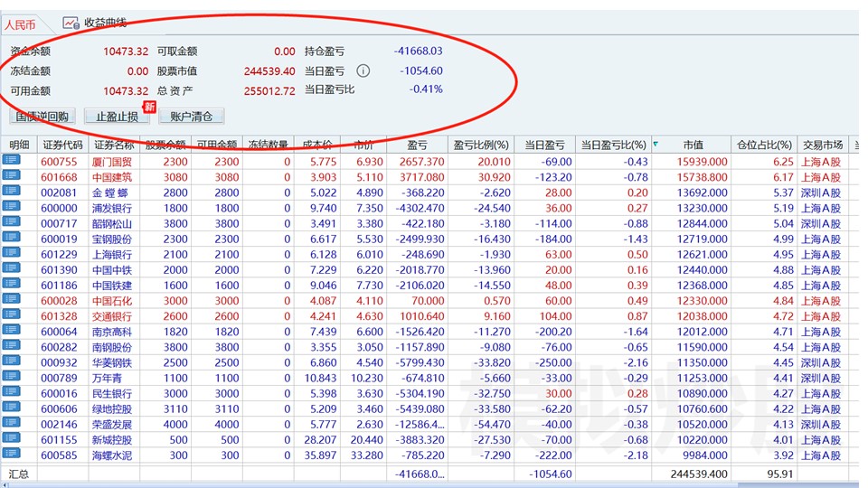This screenshot has width=868, height=488.
Task: Open detail icon for 中国石化 row
Action: point(11,300)
